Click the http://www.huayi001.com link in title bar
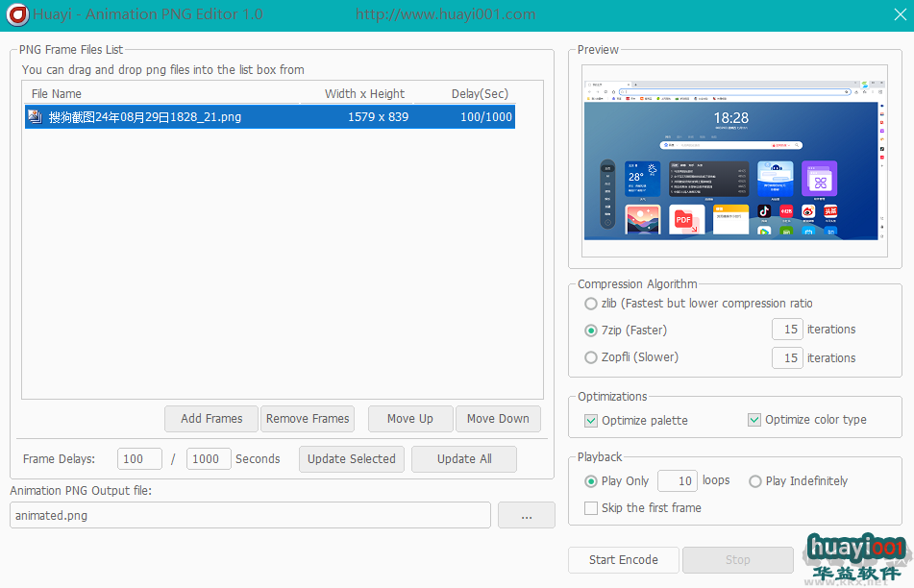The height and width of the screenshot is (588, 914). tap(445, 14)
